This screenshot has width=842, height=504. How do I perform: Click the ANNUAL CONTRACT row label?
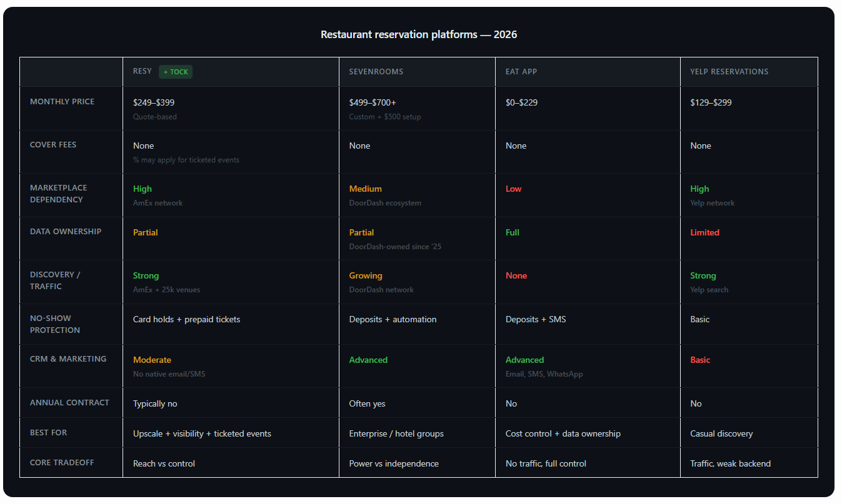click(69, 403)
